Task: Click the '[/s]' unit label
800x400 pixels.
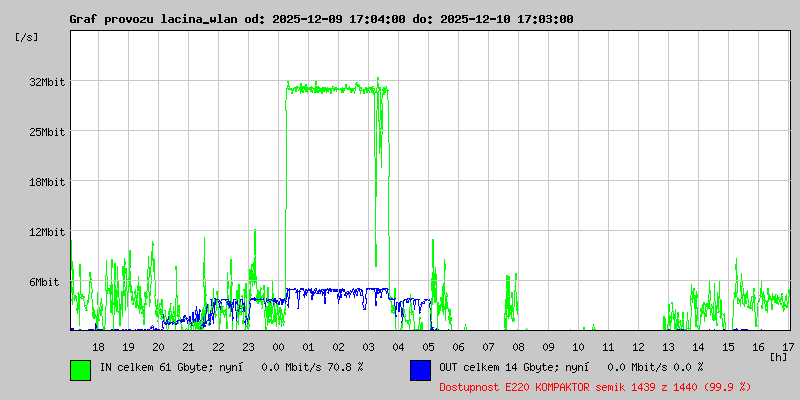Action: pyautogui.click(x=27, y=37)
